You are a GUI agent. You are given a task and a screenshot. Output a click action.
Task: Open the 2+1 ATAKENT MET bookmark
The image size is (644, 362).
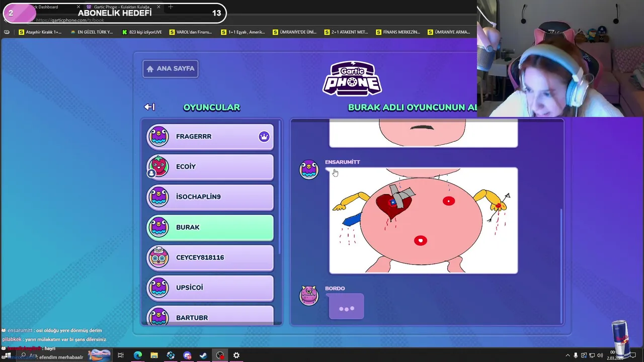click(x=346, y=32)
